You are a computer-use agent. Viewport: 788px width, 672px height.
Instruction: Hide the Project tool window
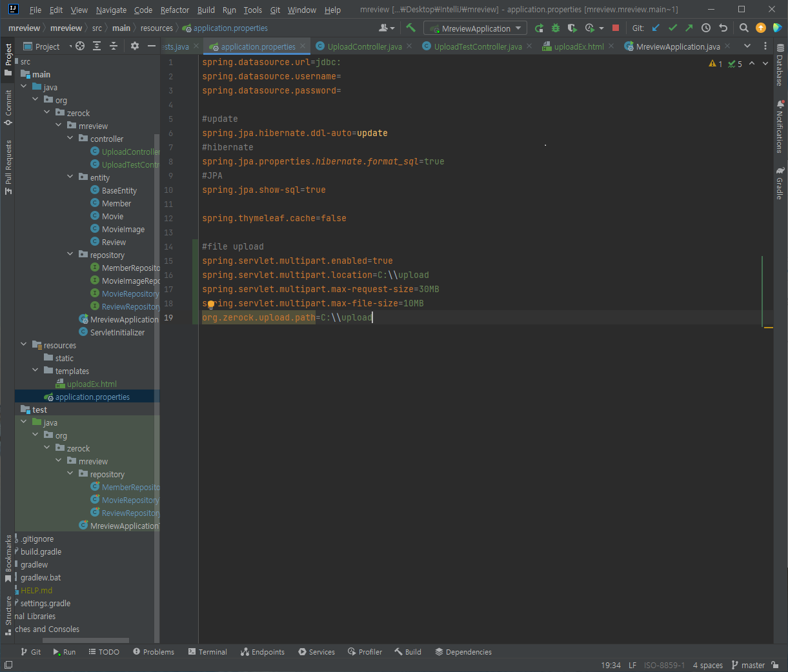click(152, 46)
